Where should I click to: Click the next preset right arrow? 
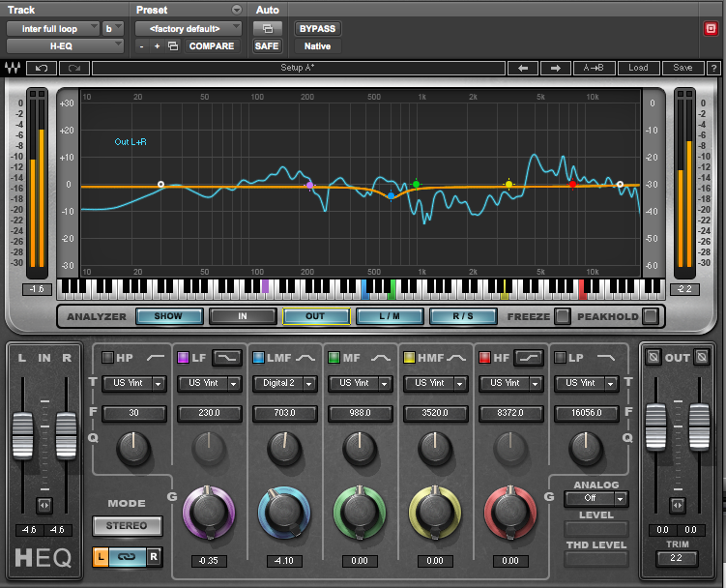(555, 69)
